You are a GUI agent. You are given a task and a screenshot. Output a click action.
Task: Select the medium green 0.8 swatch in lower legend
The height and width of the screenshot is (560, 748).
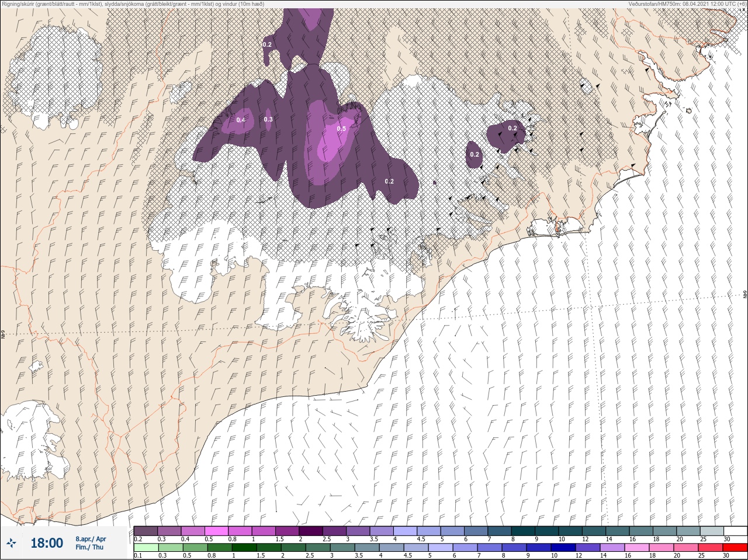(219, 548)
